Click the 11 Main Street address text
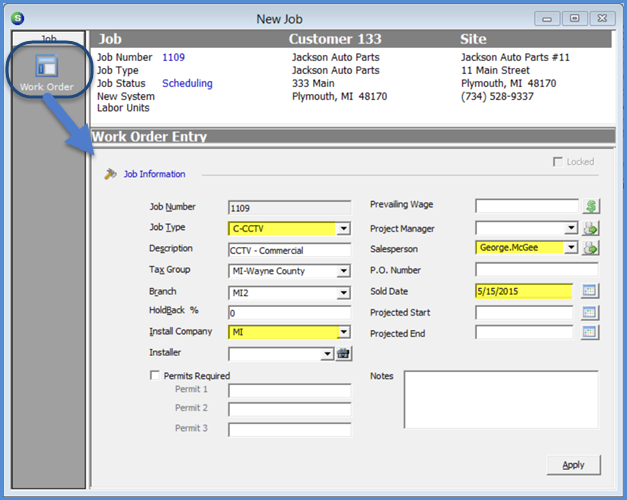Viewport: 627px width, 500px height. (495, 70)
